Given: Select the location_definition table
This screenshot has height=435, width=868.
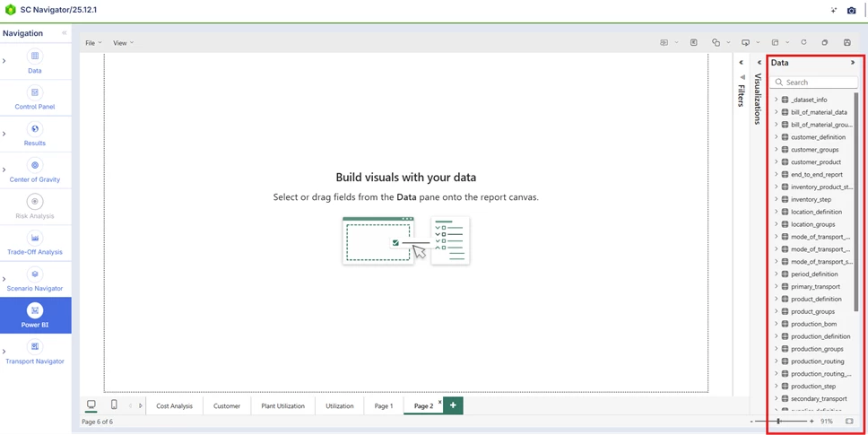Looking at the screenshot, I should (x=817, y=212).
